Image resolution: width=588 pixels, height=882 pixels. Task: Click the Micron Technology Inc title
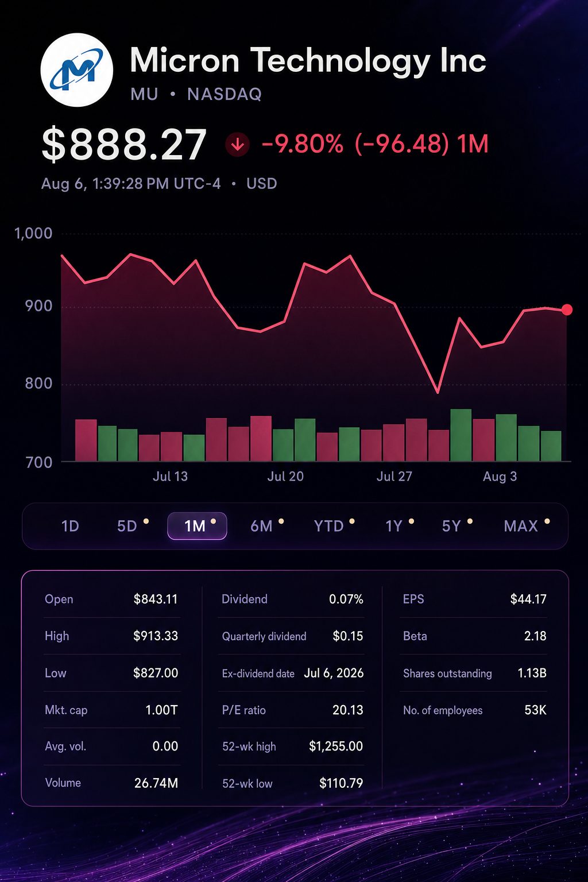click(x=308, y=61)
